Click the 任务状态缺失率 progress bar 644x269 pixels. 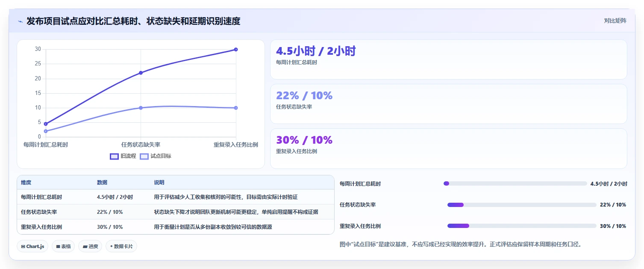point(522,205)
